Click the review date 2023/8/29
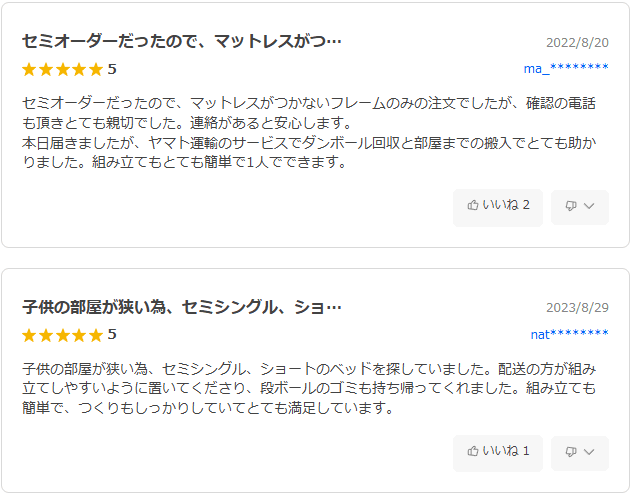The image size is (631, 496). pos(577,308)
